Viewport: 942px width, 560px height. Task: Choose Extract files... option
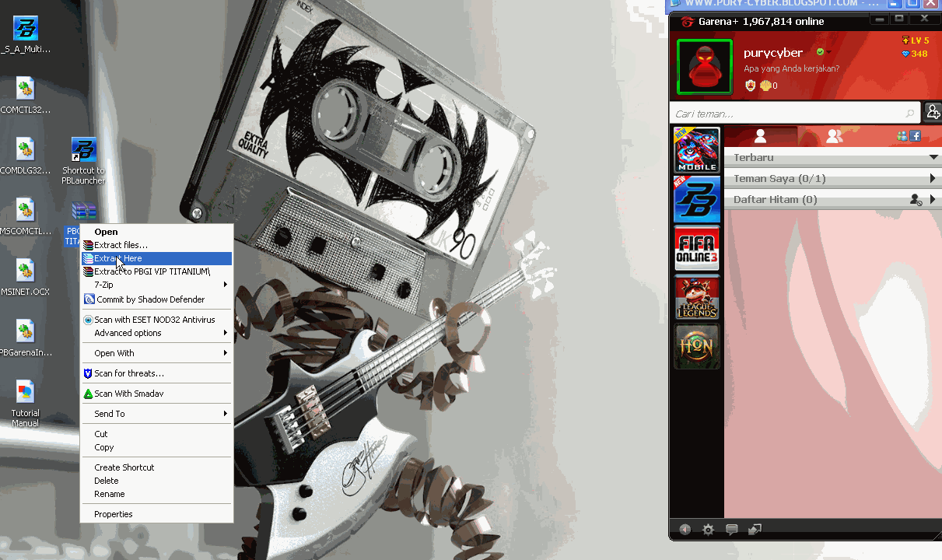point(156,245)
